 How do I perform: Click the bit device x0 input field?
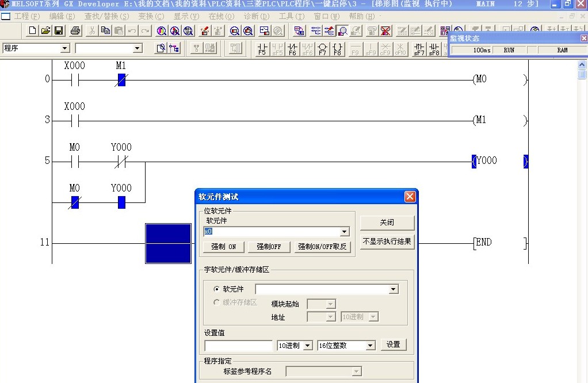[x=272, y=232]
